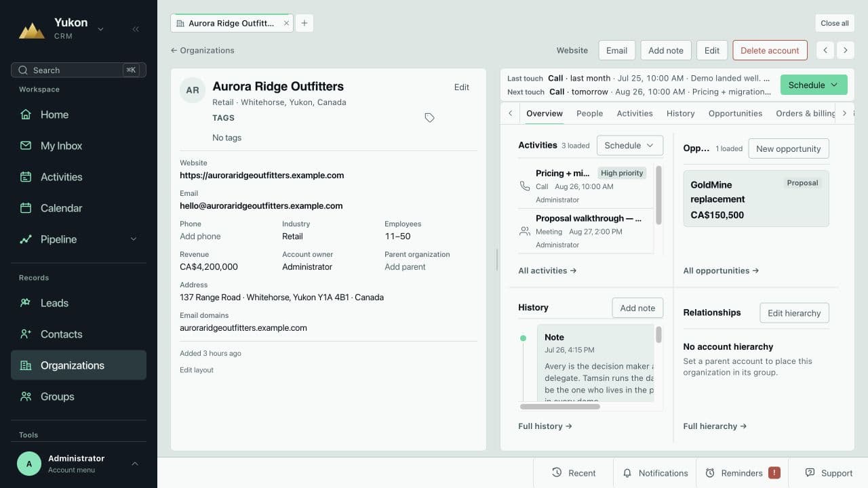Go to Activities in sidebar

pos(79,177)
